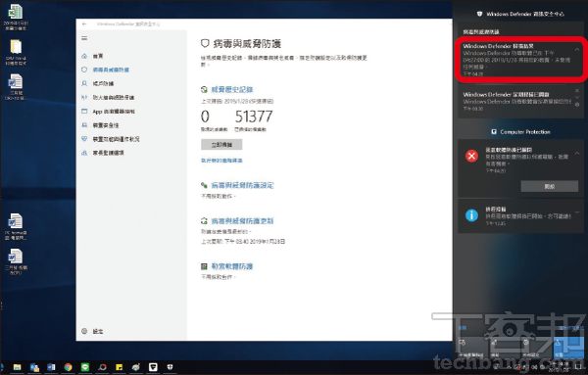
Task: Click the threat history refresh icon
Action: click(204, 89)
